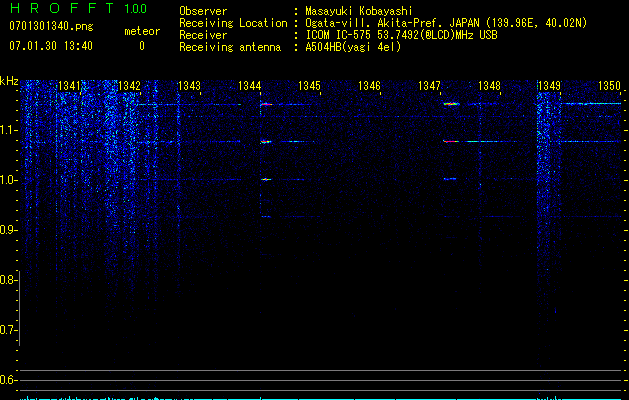This screenshot has width=629, height=400.
Task: Click the Observer label
Action: click(x=203, y=11)
